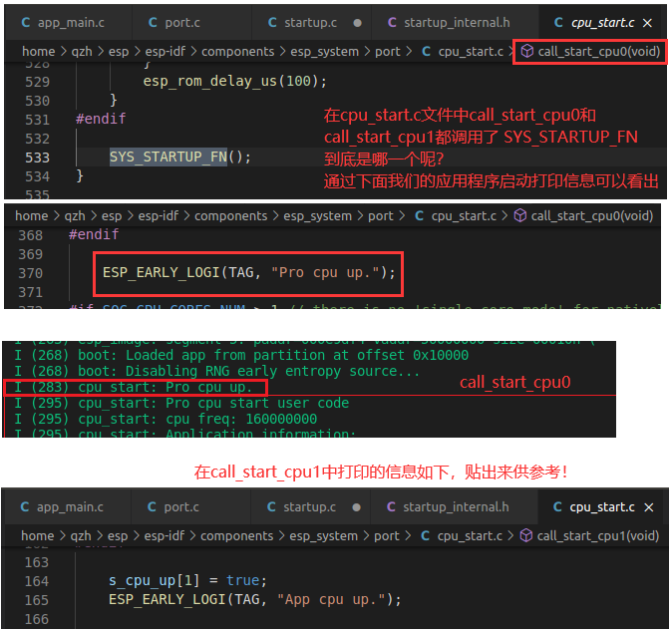This screenshot has width=672, height=633.
Task: Click C file icon of upper app_main.c tab
Action: coord(25,22)
